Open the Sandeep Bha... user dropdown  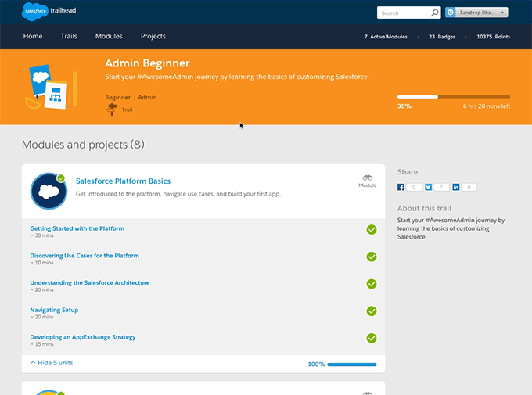(476, 13)
